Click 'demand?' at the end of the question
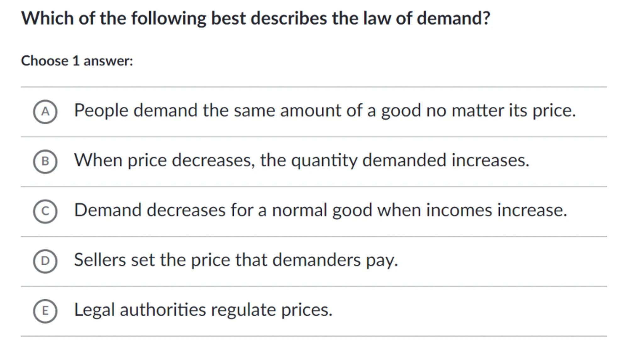The height and width of the screenshot is (360, 644). coord(453,18)
